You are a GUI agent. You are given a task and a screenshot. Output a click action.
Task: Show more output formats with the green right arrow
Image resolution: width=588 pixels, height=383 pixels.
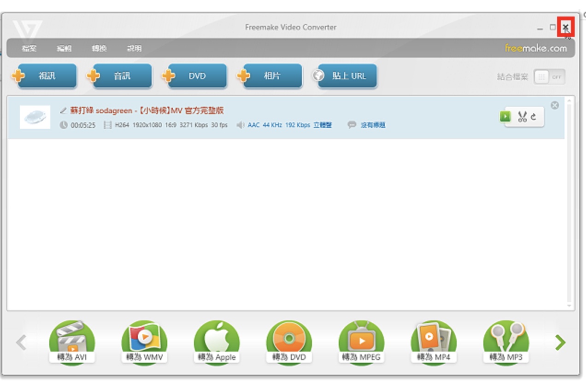click(560, 342)
